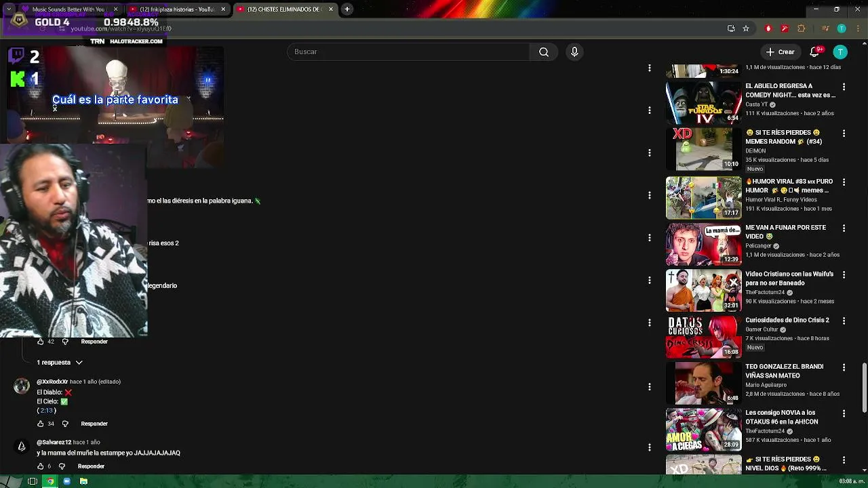Open menu for the @Salvarez12 comment

(x=650, y=447)
